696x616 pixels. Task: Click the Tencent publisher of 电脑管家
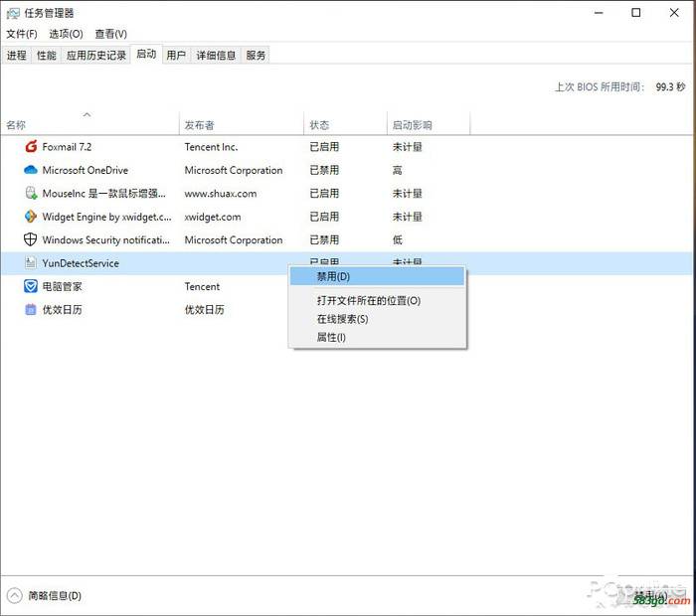(202, 286)
